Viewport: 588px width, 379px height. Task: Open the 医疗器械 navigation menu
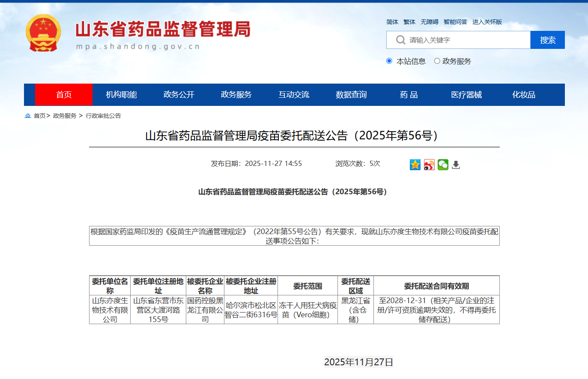[x=466, y=95]
